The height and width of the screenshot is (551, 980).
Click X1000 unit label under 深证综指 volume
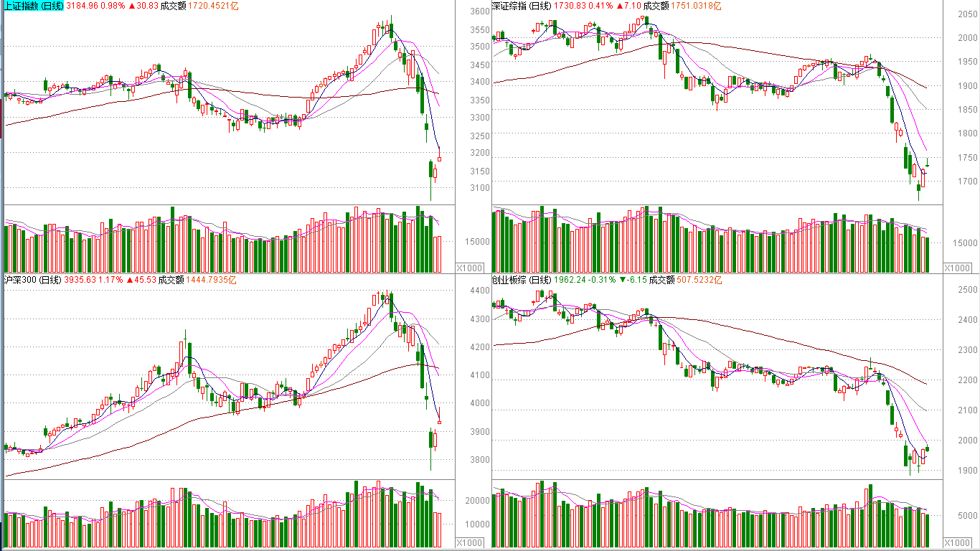pyautogui.click(x=957, y=268)
